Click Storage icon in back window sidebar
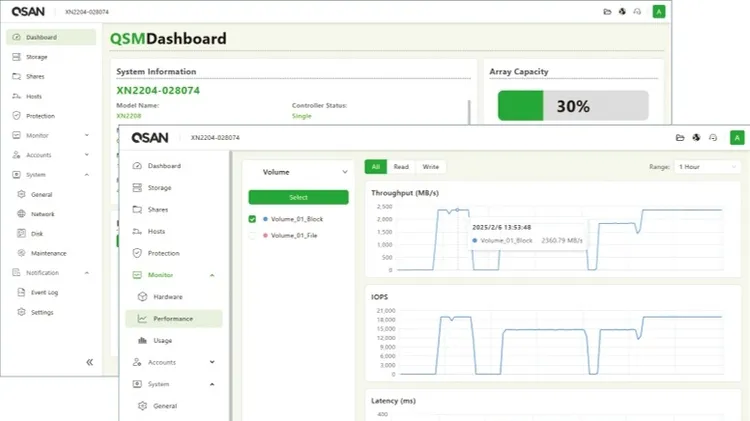This screenshot has width=750, height=421. 17,57
